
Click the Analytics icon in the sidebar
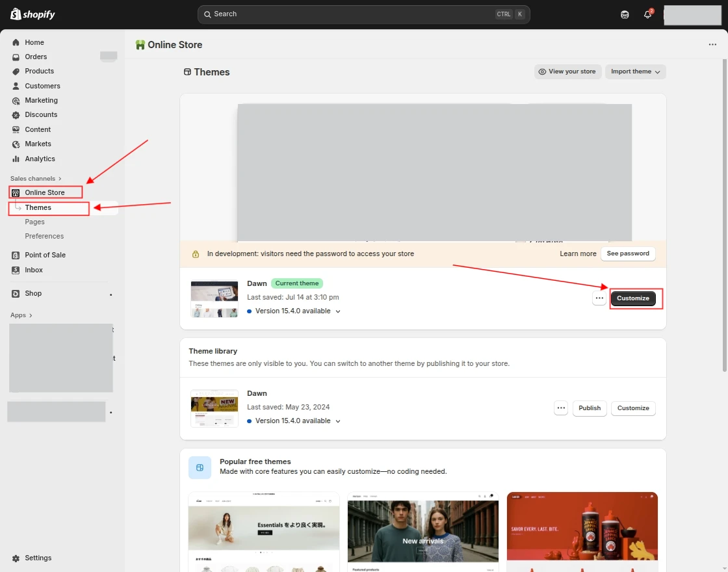click(16, 159)
